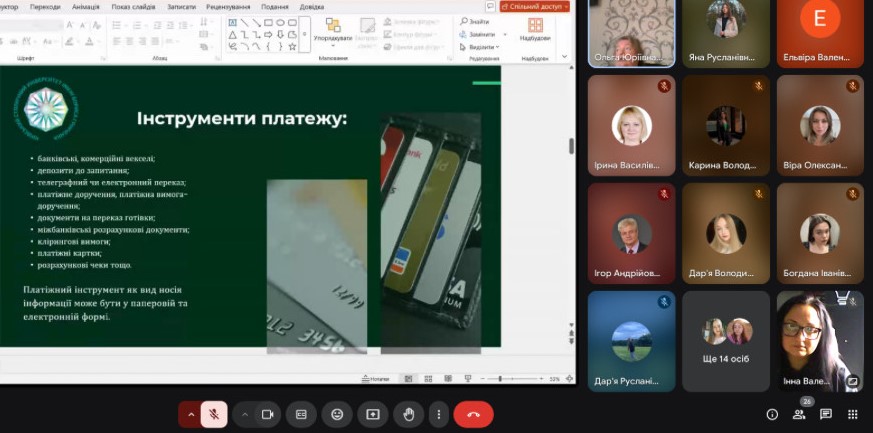
Task: Show the participants list
Action: click(x=799, y=414)
